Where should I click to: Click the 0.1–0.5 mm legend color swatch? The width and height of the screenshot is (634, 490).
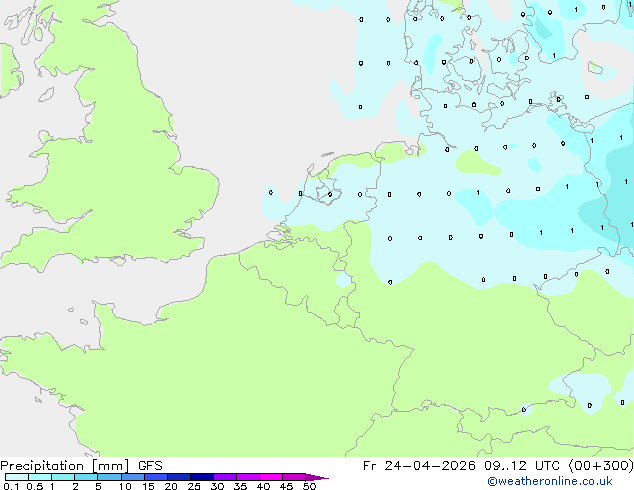17,477
